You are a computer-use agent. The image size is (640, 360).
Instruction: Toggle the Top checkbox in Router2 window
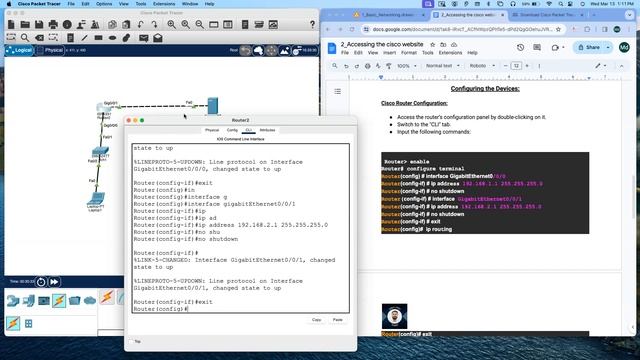tap(131, 341)
